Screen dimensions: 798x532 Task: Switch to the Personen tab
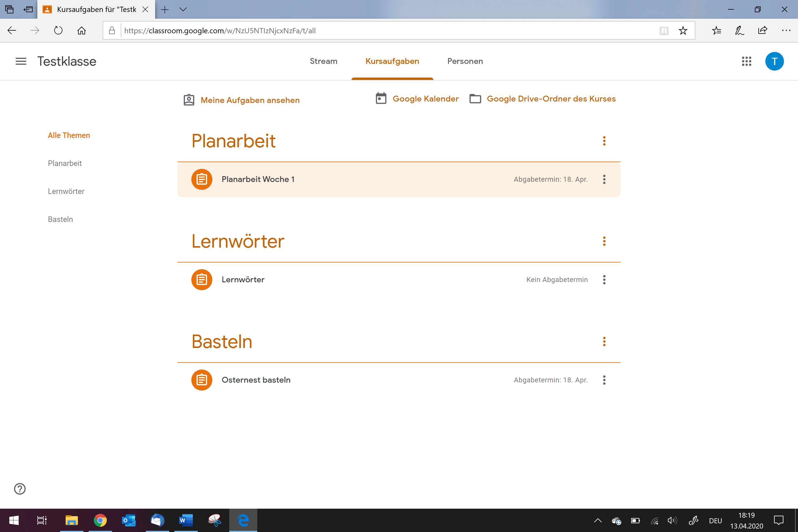(x=465, y=62)
